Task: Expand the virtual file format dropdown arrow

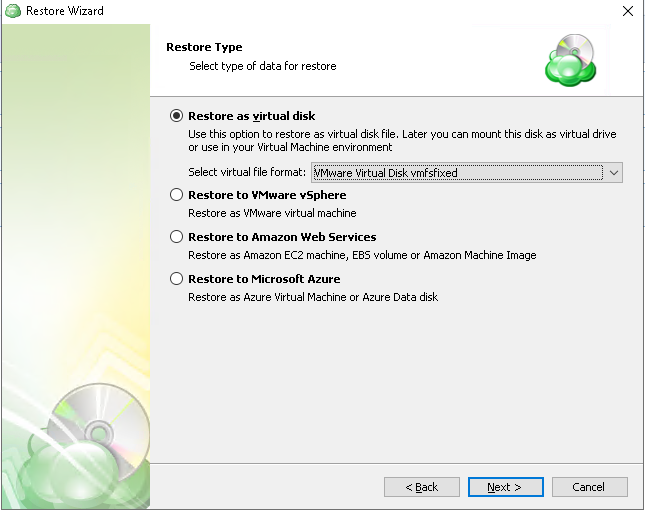Action: [614, 173]
